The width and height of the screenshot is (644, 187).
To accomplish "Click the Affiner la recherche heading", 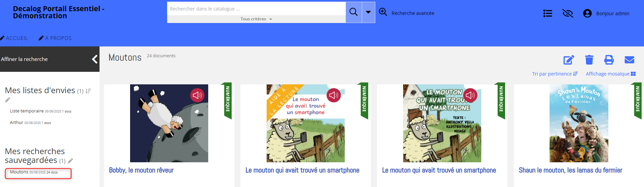I will (24, 59).
